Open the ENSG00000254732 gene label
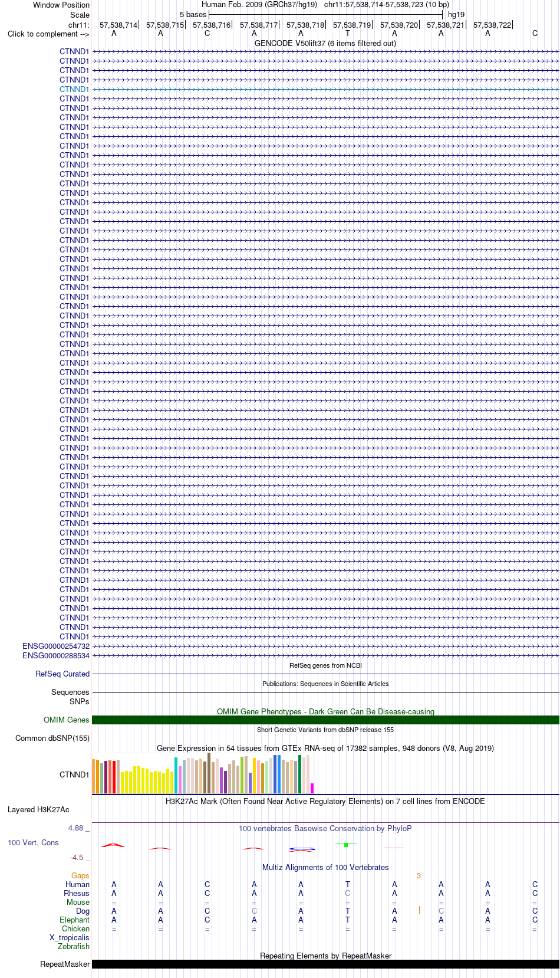560x978 pixels. pos(56,646)
